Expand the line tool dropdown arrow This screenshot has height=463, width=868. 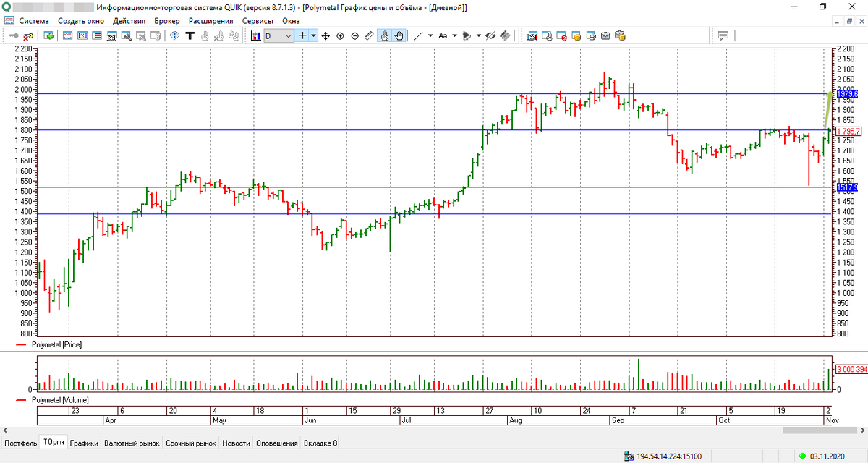tap(430, 35)
